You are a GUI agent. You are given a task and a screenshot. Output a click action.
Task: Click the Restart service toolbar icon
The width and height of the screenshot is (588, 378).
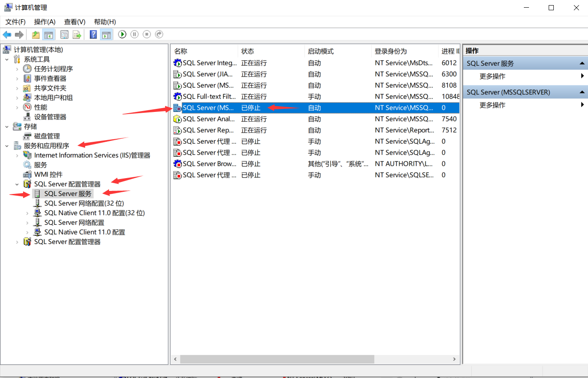[x=159, y=34]
